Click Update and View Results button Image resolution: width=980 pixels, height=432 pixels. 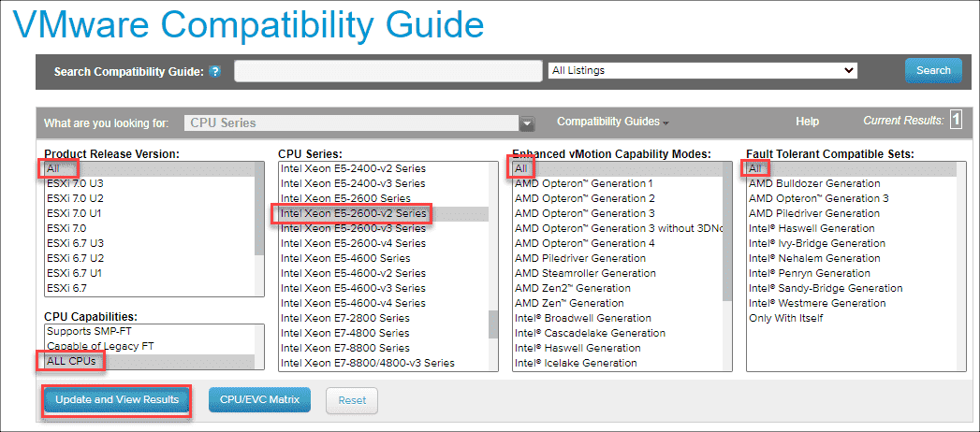pyautogui.click(x=117, y=399)
